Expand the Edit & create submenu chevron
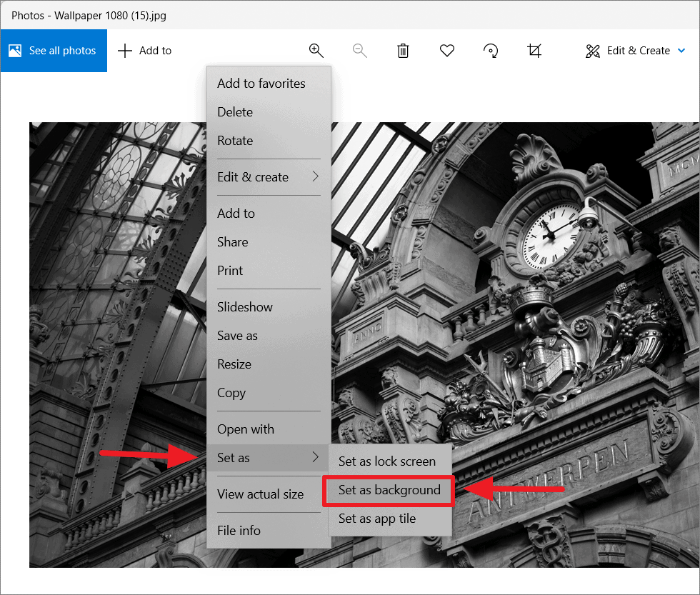 tap(316, 176)
